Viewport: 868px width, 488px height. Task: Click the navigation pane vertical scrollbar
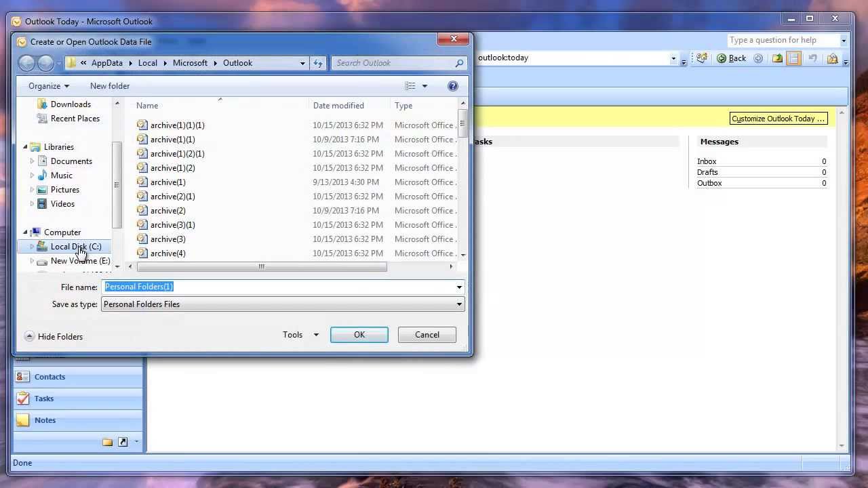coord(117,185)
